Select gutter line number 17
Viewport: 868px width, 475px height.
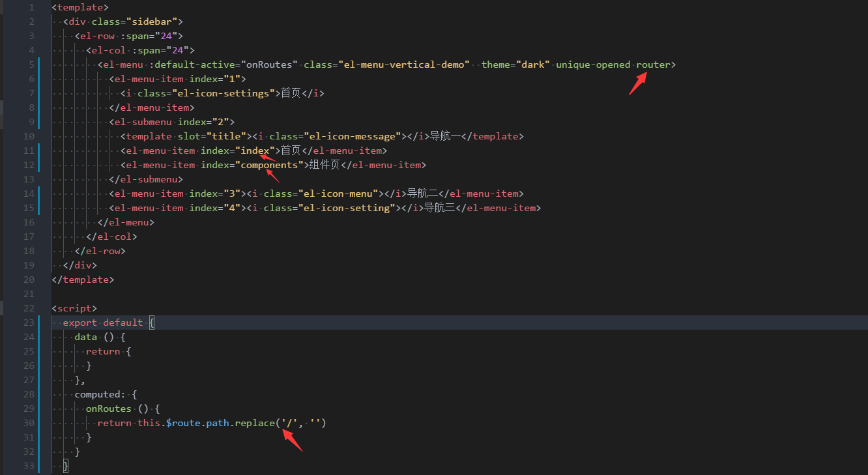(29, 237)
